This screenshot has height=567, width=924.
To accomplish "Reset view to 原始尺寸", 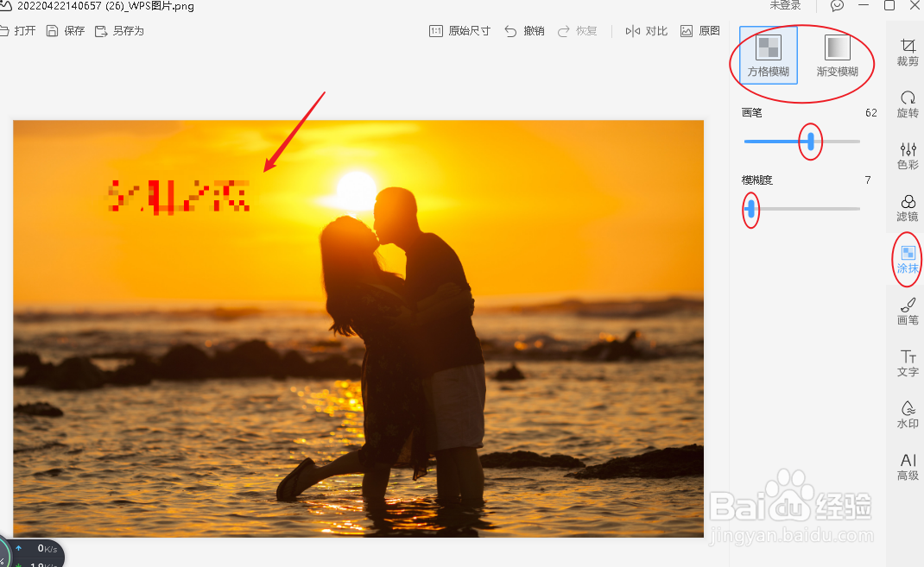I will (x=459, y=31).
